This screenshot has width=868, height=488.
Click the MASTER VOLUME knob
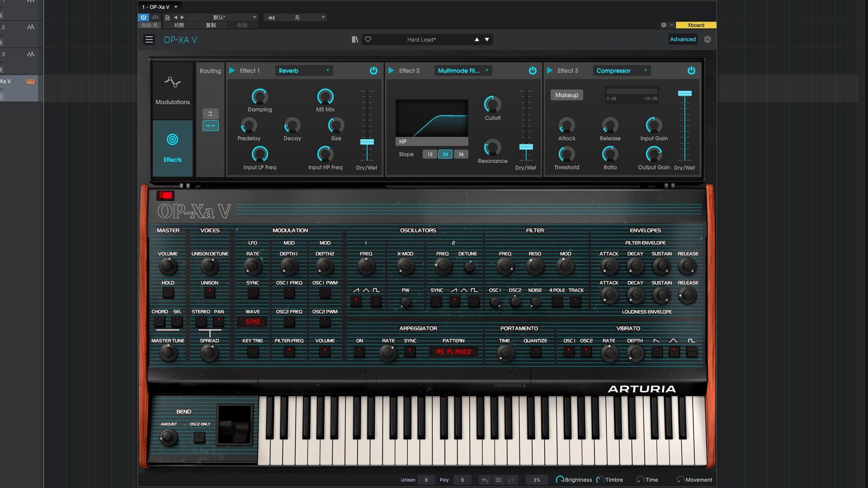(168, 266)
